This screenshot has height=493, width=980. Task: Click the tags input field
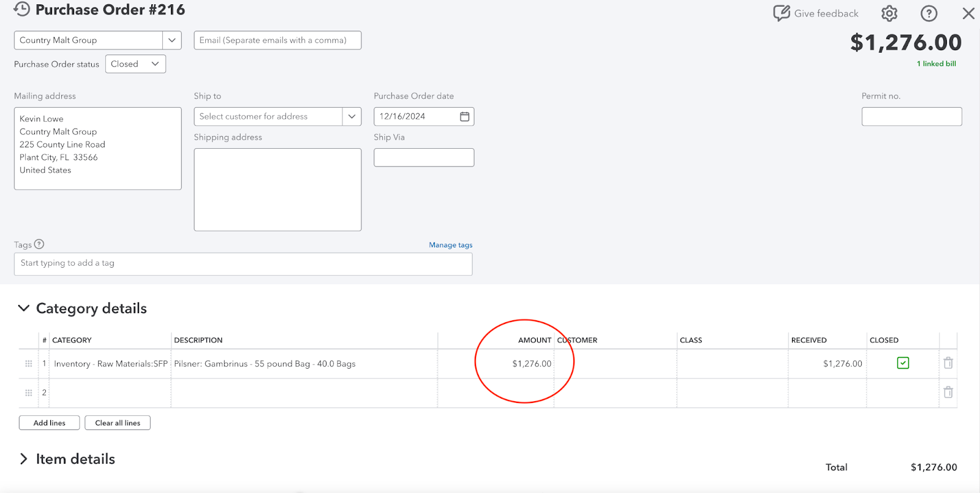[243, 264]
